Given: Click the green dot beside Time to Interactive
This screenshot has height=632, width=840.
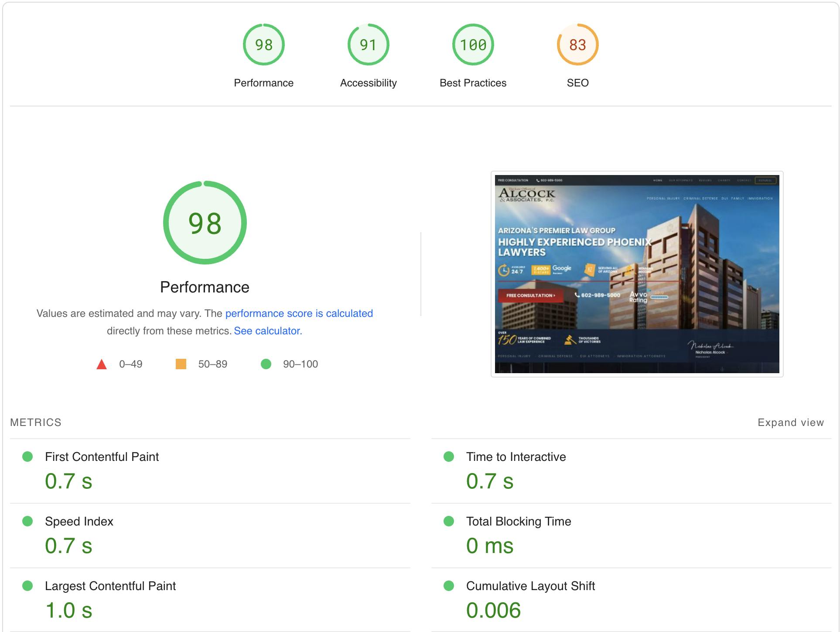Looking at the screenshot, I should (x=449, y=457).
